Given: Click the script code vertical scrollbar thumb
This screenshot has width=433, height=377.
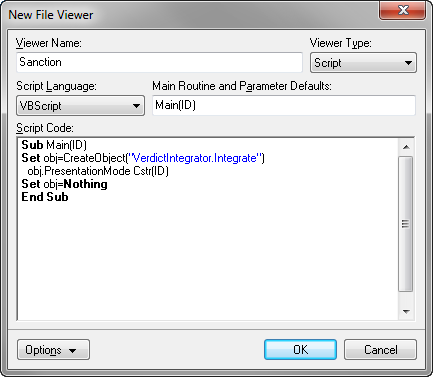Looking at the screenshot, I should [406, 224].
